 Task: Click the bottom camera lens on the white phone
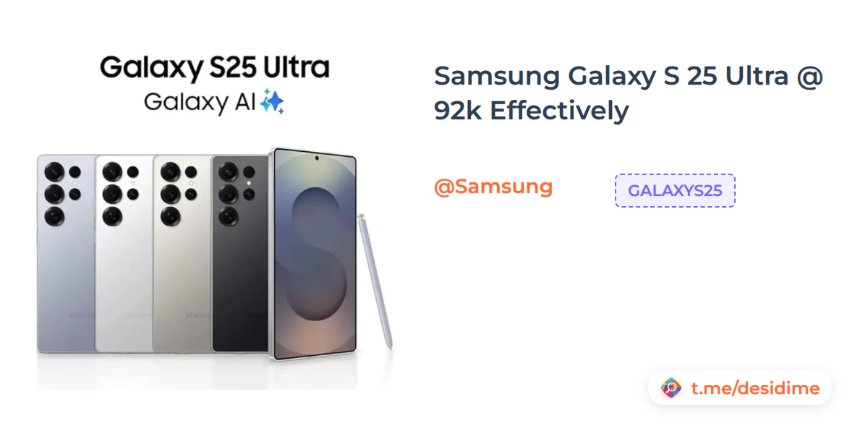(x=111, y=215)
